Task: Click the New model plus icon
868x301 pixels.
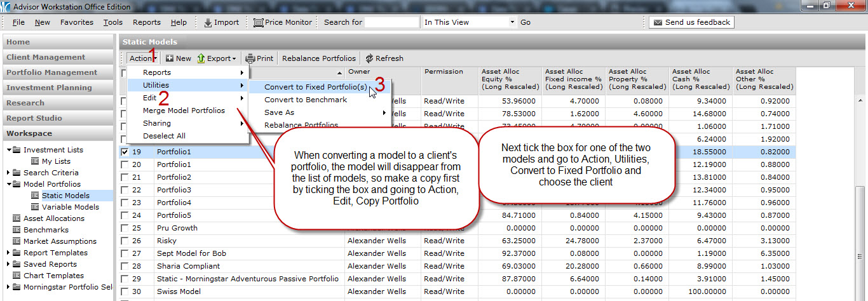Action: (x=170, y=58)
